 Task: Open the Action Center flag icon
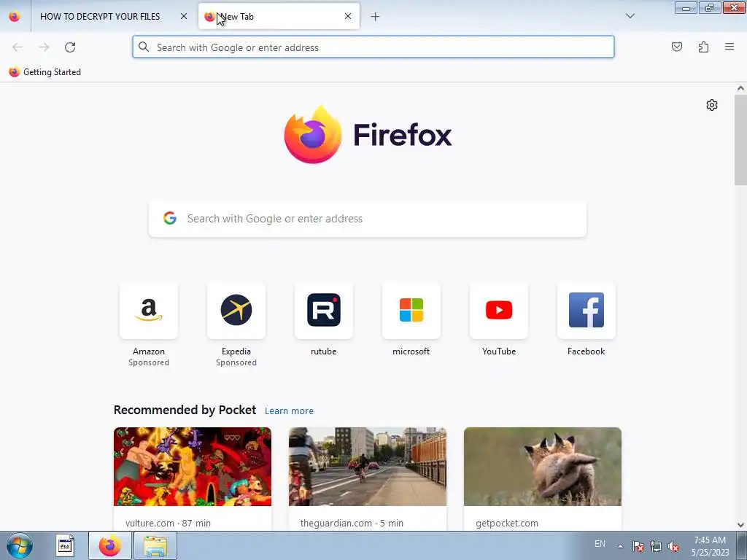(638, 546)
